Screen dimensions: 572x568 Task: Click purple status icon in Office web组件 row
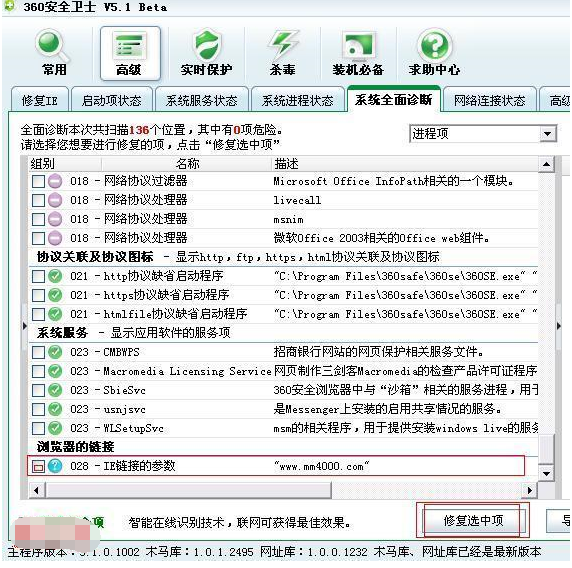[x=55, y=238]
